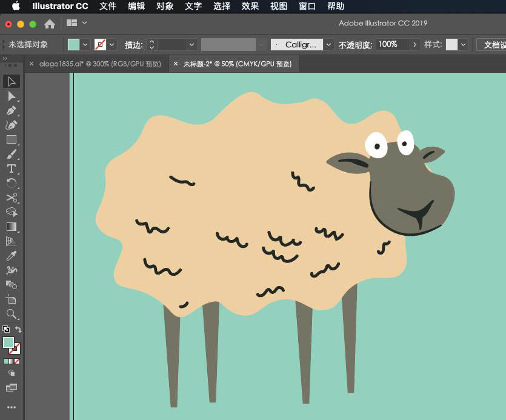Expand opacity slider arrow
This screenshot has height=420, width=506.
pos(414,45)
